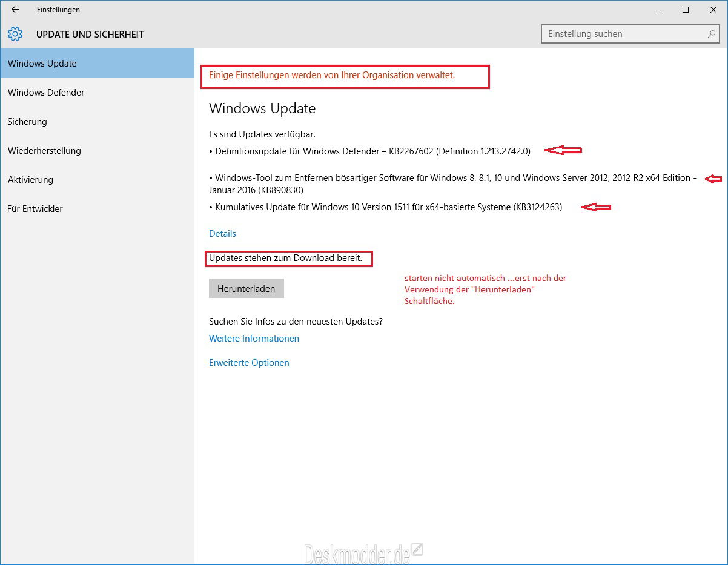
Task: Click the 'Windows Update' heading
Action: [x=262, y=109]
